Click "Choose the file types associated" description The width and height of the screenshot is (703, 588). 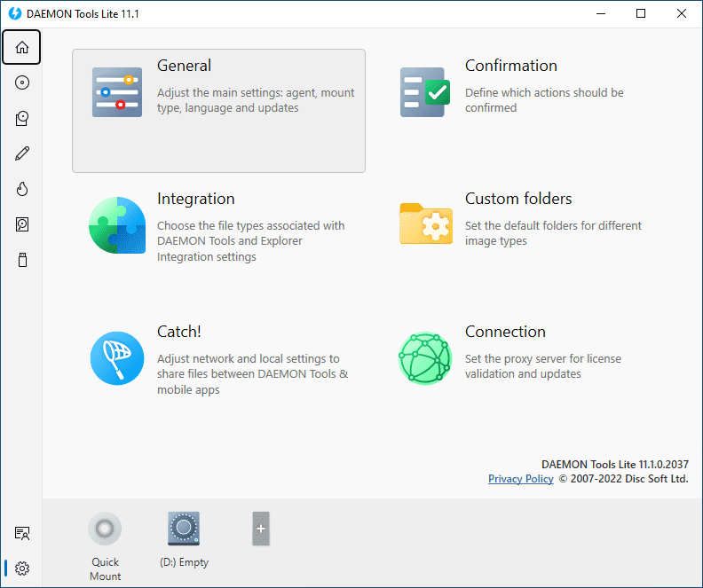pos(250,241)
